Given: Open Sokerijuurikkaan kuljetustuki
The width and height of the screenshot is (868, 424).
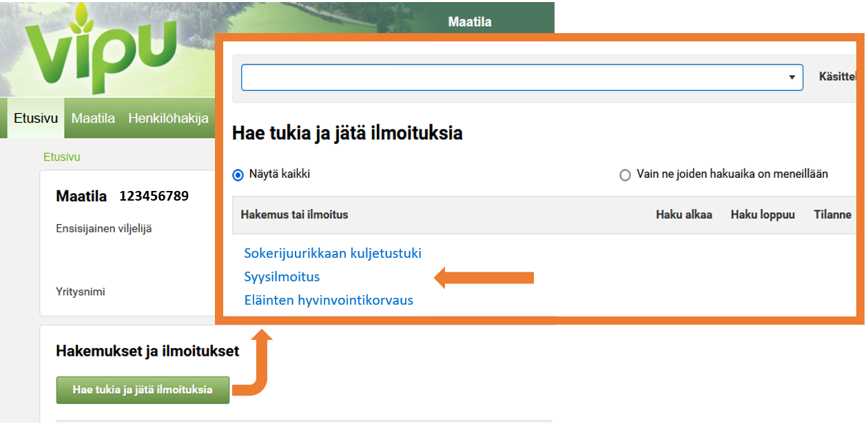Looking at the screenshot, I should (333, 253).
